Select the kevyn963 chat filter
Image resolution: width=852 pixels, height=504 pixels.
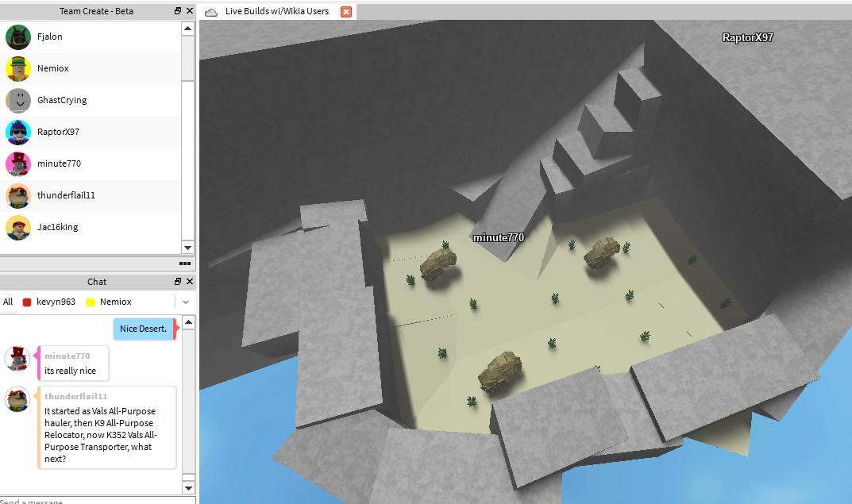(56, 302)
